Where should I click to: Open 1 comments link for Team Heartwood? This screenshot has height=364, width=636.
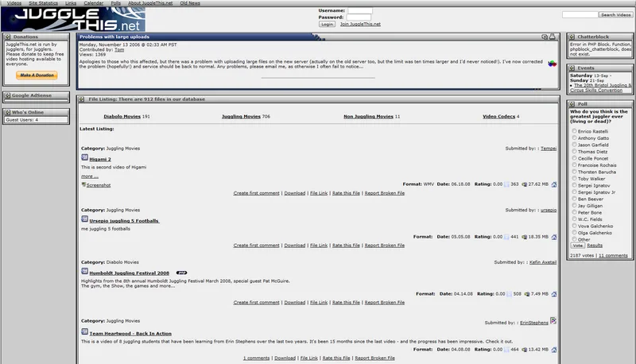[256, 358]
